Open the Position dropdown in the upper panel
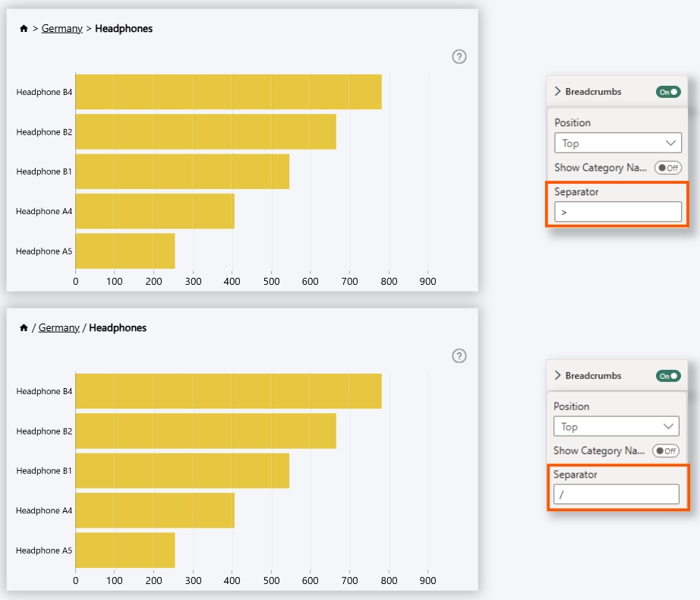700x600 pixels. (x=617, y=143)
